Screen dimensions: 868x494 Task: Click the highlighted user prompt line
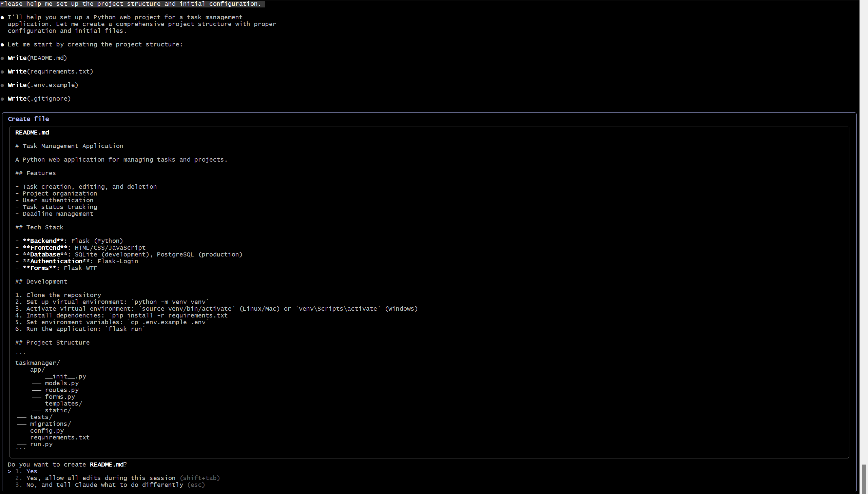[x=131, y=4]
